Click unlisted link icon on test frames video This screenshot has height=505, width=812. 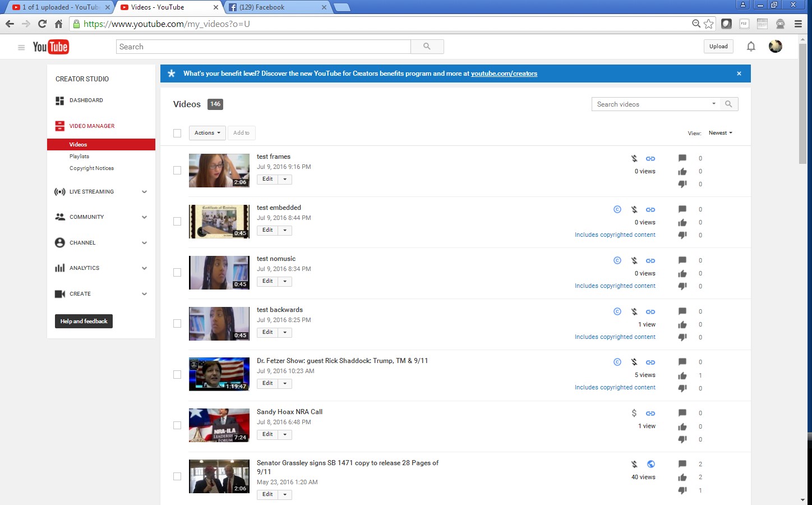pyautogui.click(x=650, y=159)
